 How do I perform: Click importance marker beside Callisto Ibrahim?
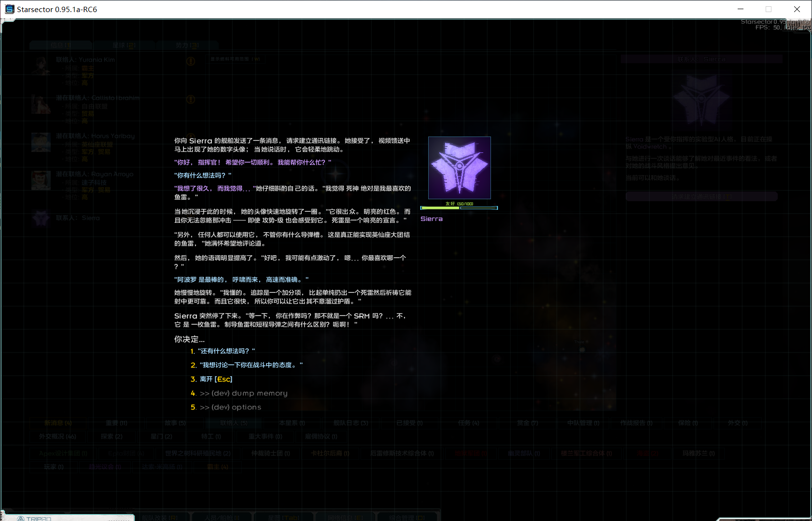(x=191, y=99)
